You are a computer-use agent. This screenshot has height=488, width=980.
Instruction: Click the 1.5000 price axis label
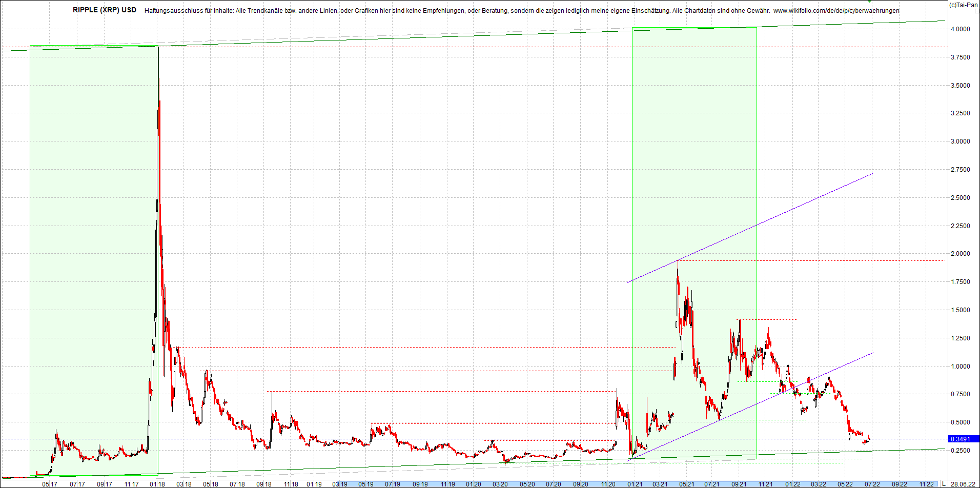point(961,310)
